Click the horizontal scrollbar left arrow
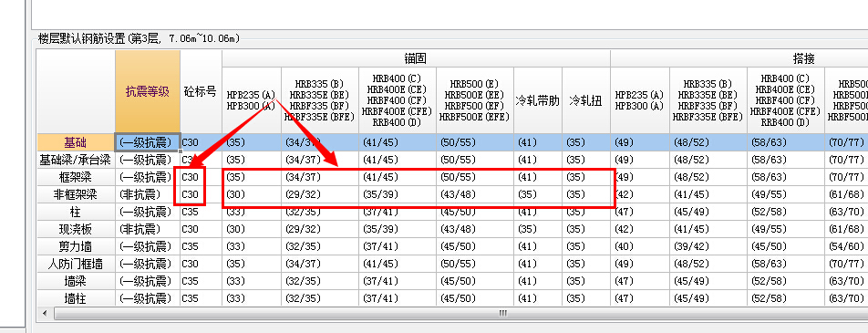The image size is (868, 333). pos(45,314)
